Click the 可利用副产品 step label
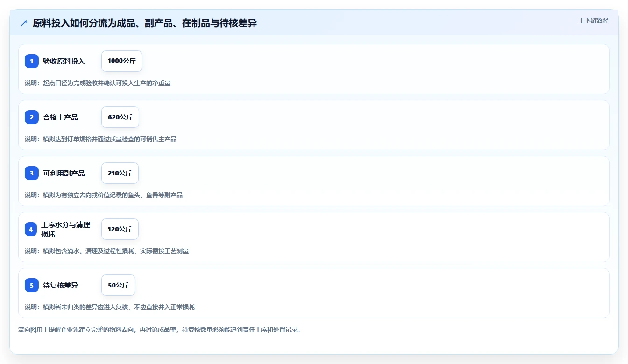 [64, 173]
